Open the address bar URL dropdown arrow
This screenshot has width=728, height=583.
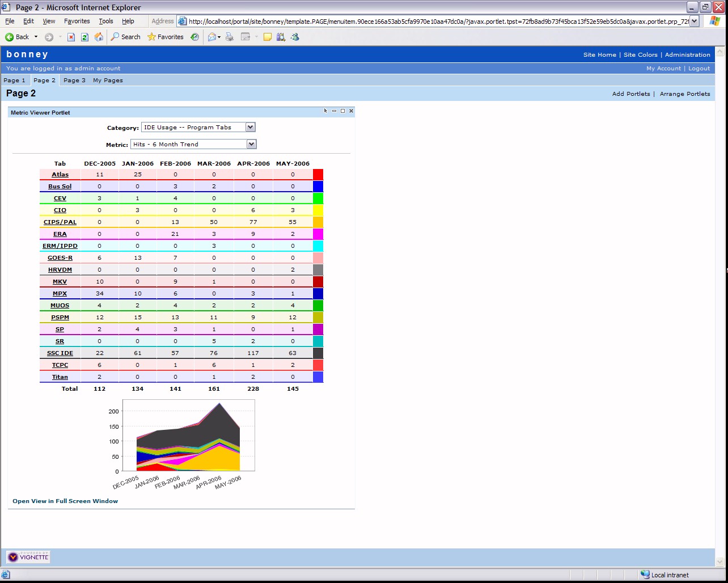(x=694, y=21)
